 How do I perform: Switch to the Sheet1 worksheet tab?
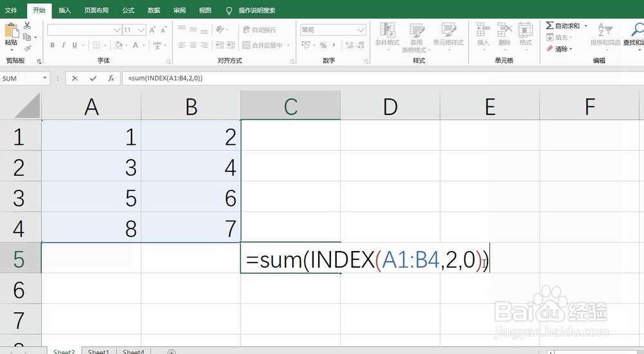point(99,352)
